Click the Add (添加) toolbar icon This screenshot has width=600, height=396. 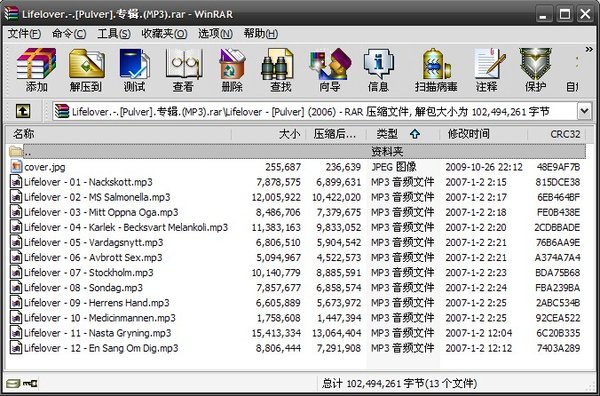[x=36, y=70]
